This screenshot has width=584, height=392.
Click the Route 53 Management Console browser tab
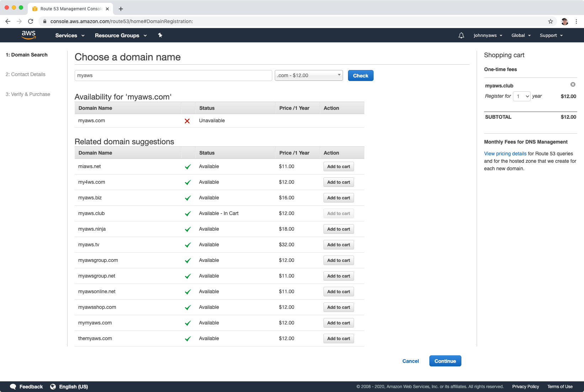pyautogui.click(x=70, y=9)
